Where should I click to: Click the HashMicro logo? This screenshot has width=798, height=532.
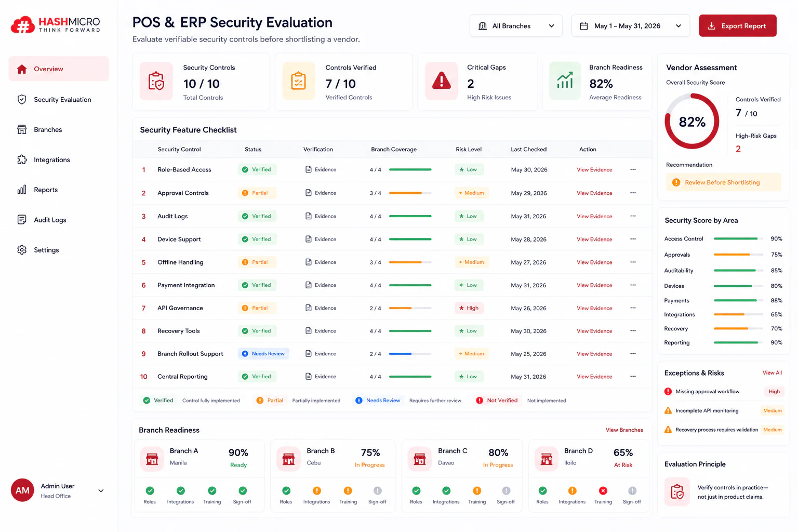click(x=56, y=24)
